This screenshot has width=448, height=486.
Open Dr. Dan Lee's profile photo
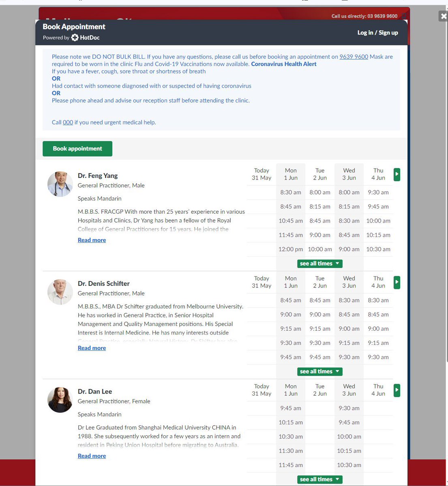pyautogui.click(x=60, y=400)
